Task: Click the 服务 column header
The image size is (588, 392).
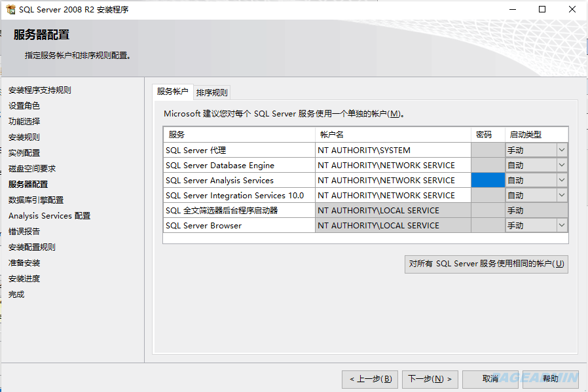Action: 239,135
